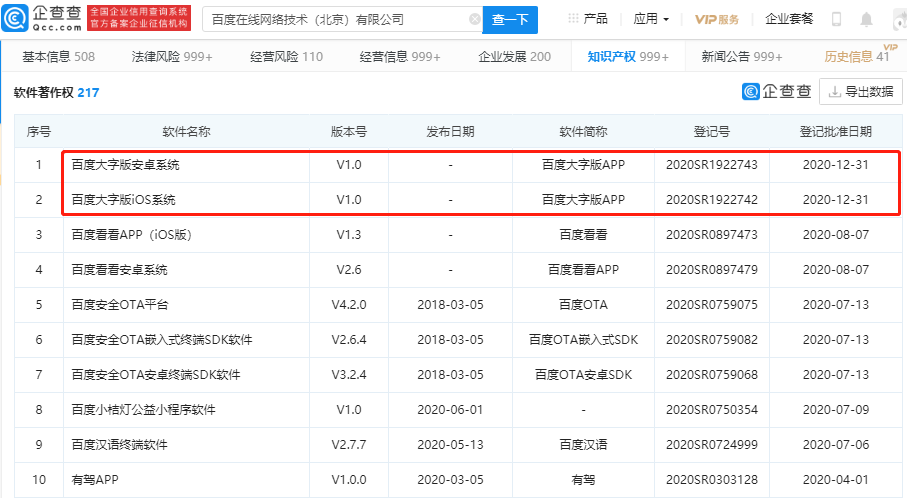
Task: Switch to the 法律风险 tab
Action: coord(172,57)
